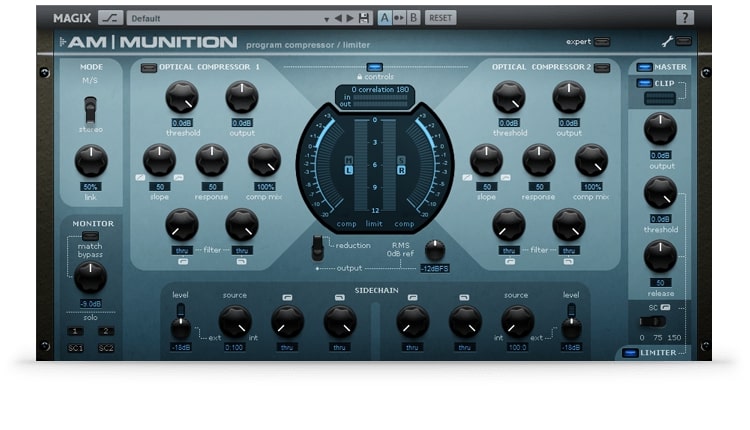Click the Master release knob

660,256
